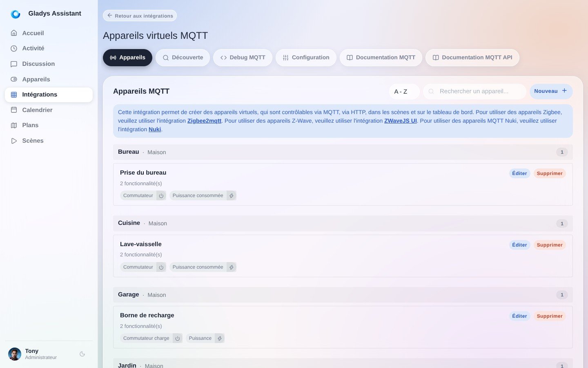Focus the Rechercher un appareil search field
This screenshot has height=368, width=588.
point(474,92)
